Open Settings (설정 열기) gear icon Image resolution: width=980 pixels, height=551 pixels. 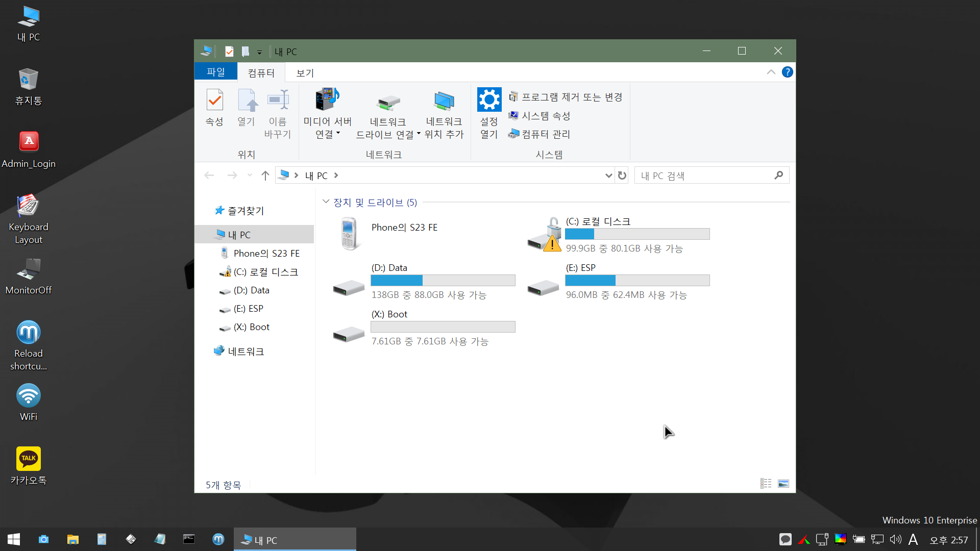pos(489,100)
